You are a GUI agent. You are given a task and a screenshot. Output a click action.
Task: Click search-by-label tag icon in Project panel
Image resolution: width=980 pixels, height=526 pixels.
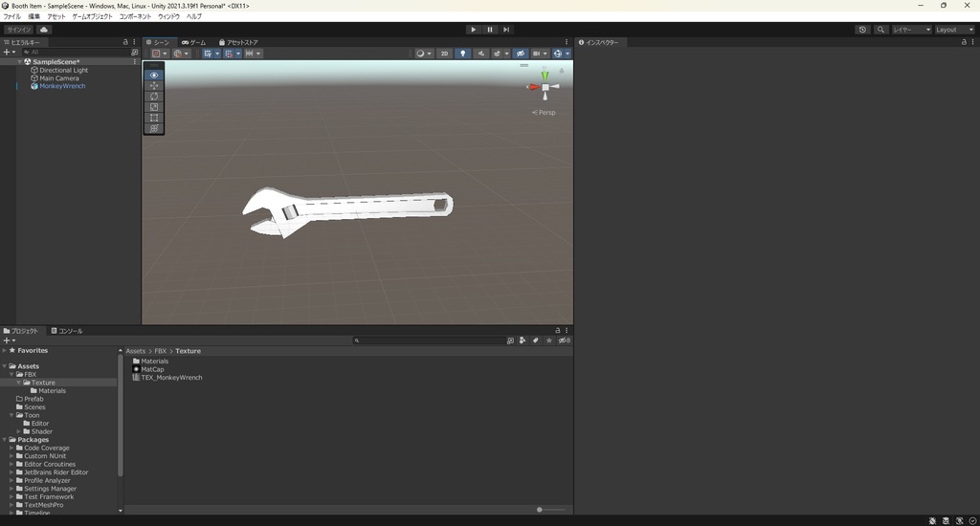click(x=536, y=340)
